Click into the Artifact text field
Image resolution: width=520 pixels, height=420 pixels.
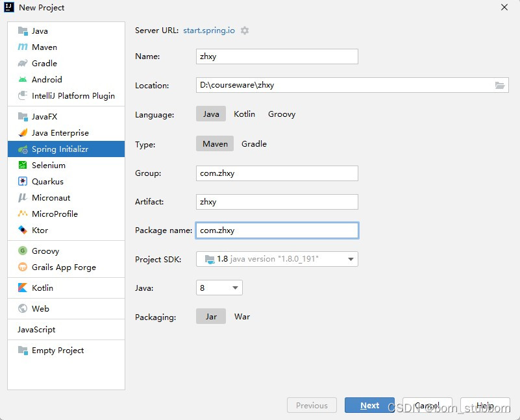coord(277,201)
